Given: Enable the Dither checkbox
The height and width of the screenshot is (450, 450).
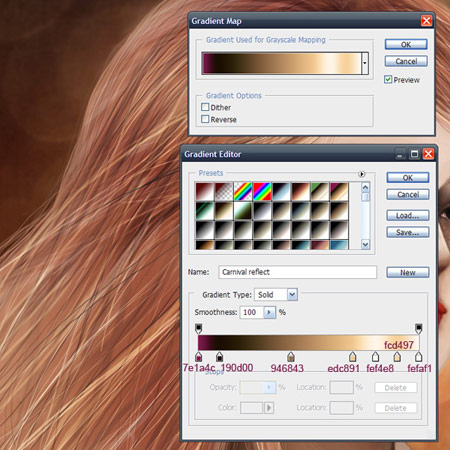Looking at the screenshot, I should 205,107.
